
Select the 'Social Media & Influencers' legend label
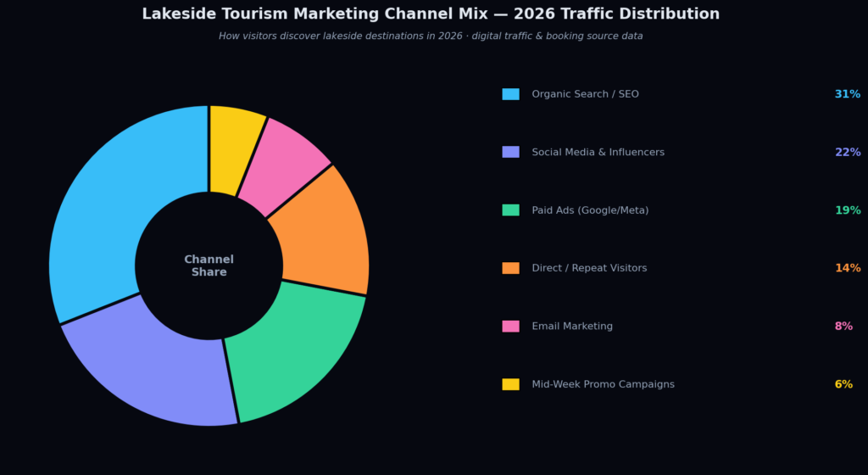coord(598,152)
